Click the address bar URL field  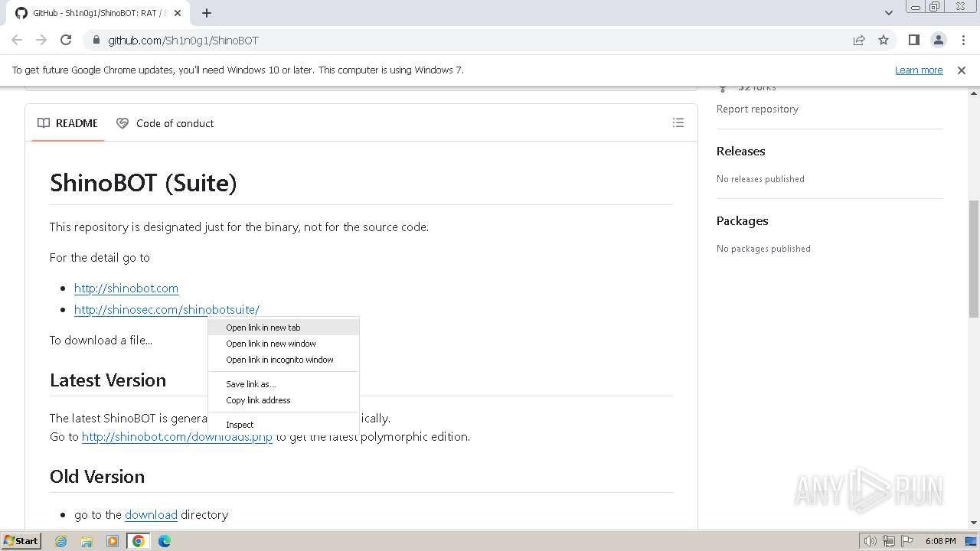tap(459, 40)
